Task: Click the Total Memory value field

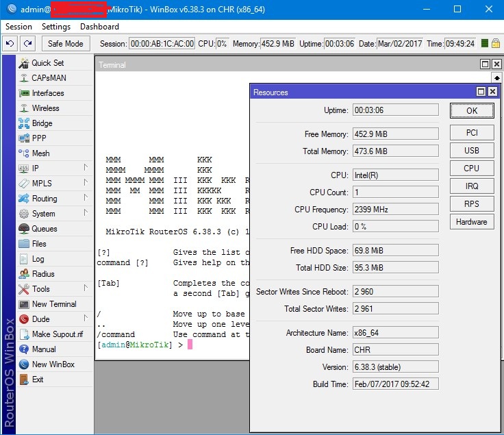Action: 396,151
